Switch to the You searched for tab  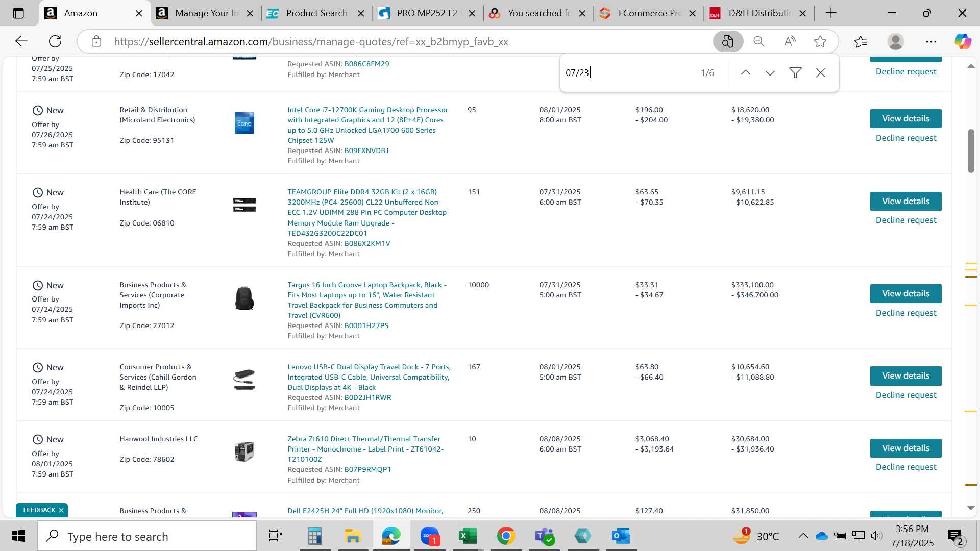[539, 13]
